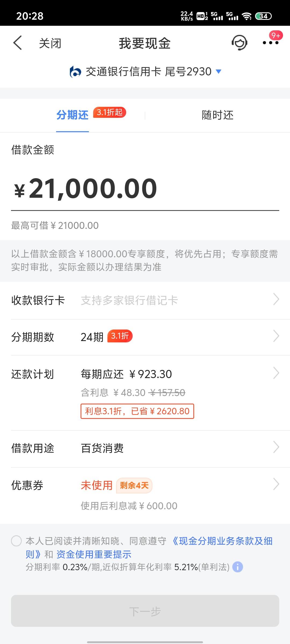Expand the credit card selector dropdown arrow
Image resolution: width=290 pixels, height=644 pixels.
pos(219,71)
